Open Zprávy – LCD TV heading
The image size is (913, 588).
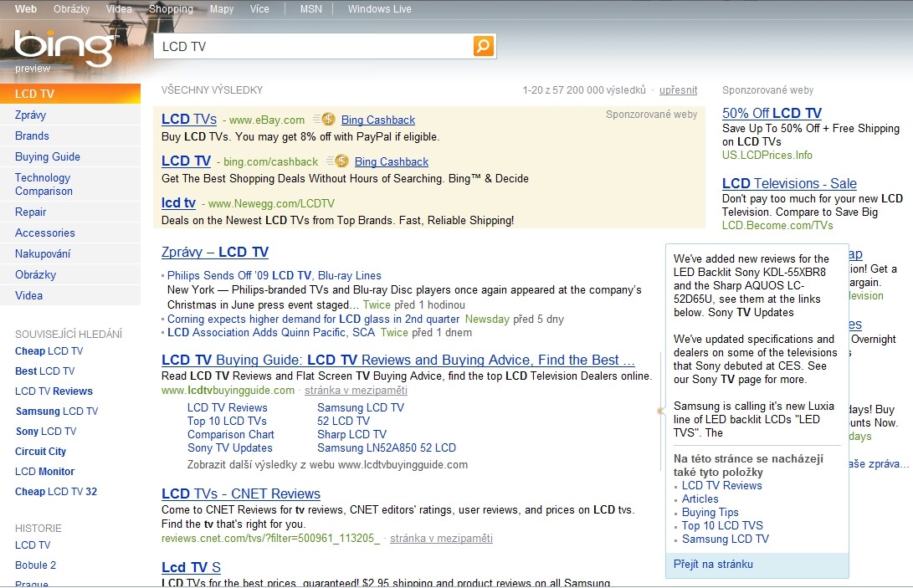(x=215, y=252)
